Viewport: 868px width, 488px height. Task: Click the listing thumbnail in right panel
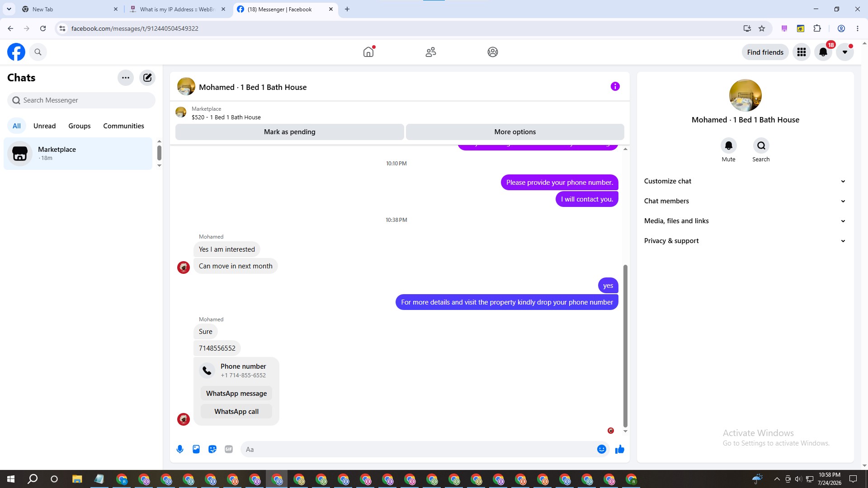745,95
